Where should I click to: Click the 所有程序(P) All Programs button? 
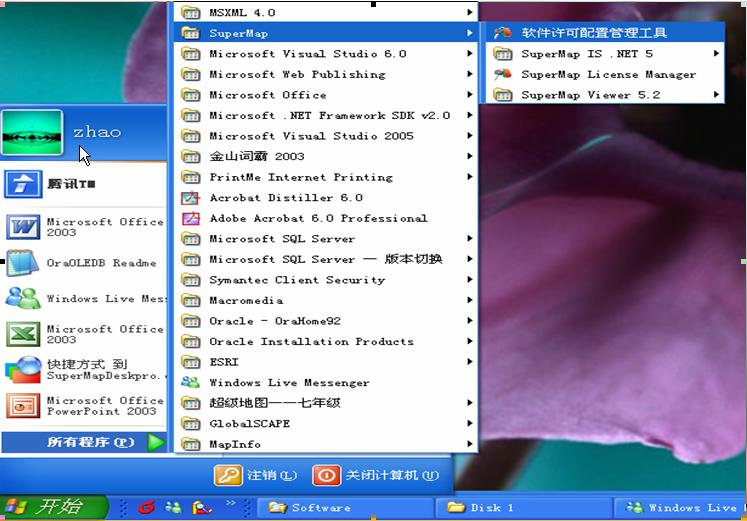[84, 442]
